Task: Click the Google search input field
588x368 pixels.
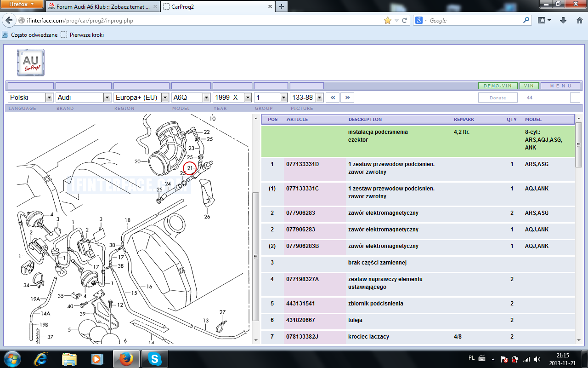Action: point(475,21)
